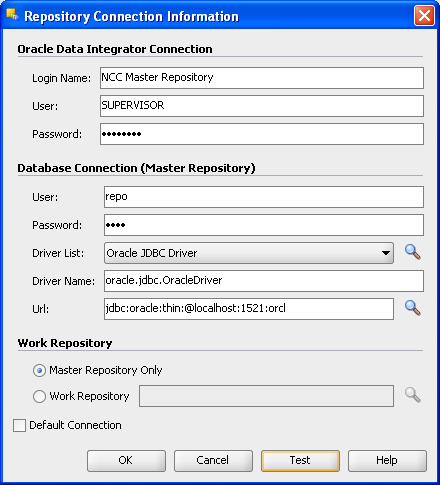Click the dialog title bar application icon
This screenshot has height=485, width=440.
(x=12, y=15)
